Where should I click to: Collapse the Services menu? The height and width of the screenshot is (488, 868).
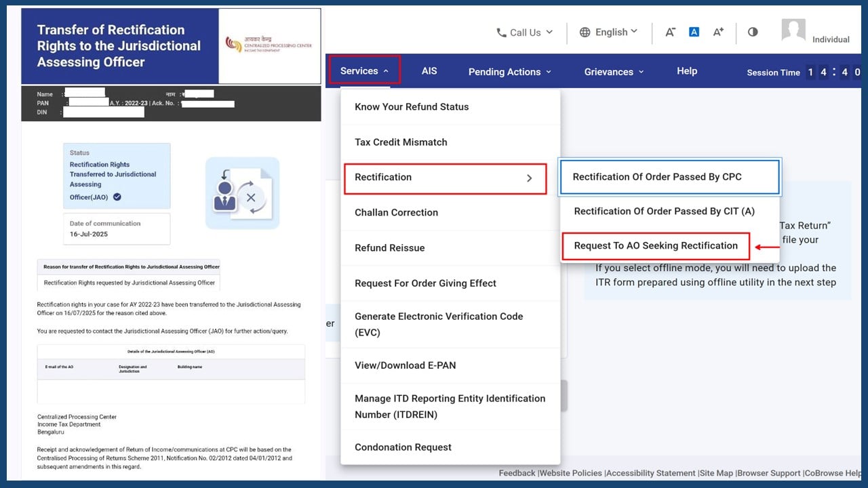[x=364, y=70]
